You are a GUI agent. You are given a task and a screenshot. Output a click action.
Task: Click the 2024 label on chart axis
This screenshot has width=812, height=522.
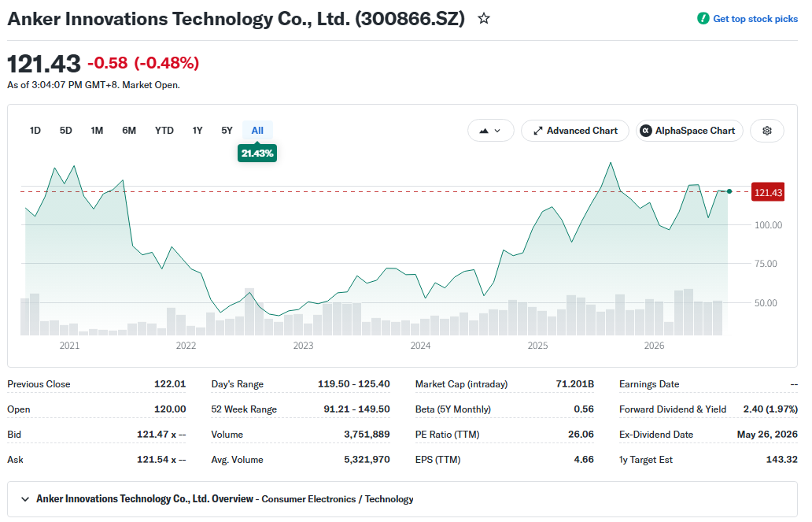point(420,346)
